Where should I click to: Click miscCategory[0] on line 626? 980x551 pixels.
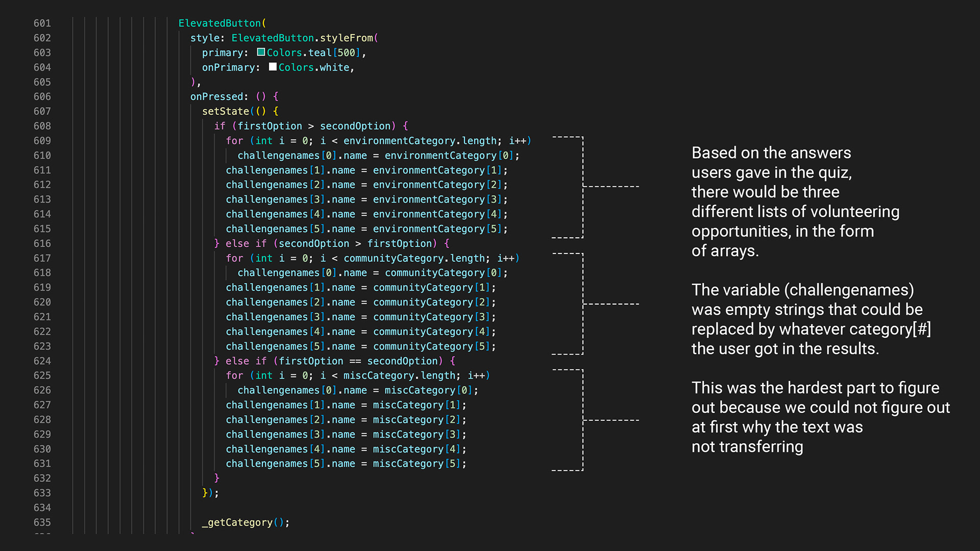tap(429, 390)
